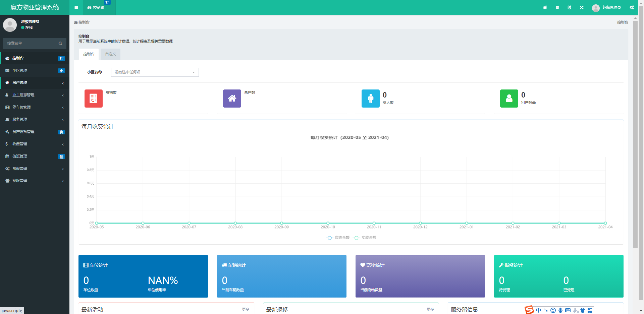Clear cache with the top bar trash icon
This screenshot has width=644, height=314.
click(557, 7)
